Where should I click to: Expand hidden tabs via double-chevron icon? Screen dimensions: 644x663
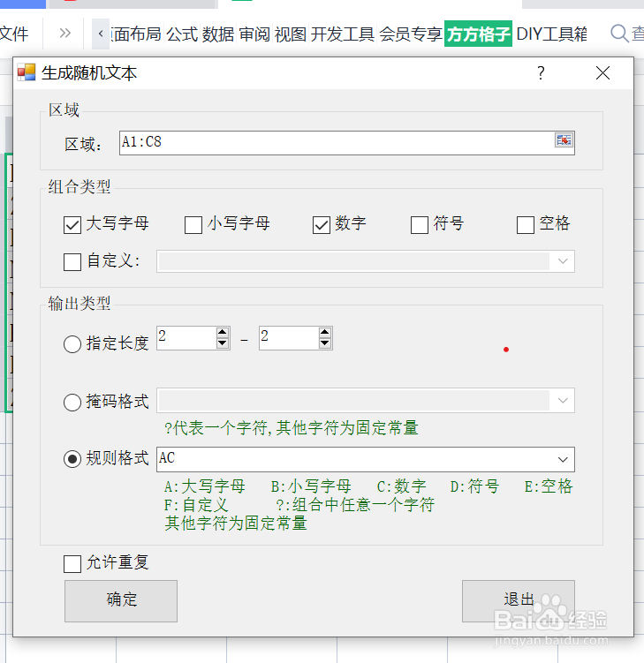pyautogui.click(x=64, y=33)
